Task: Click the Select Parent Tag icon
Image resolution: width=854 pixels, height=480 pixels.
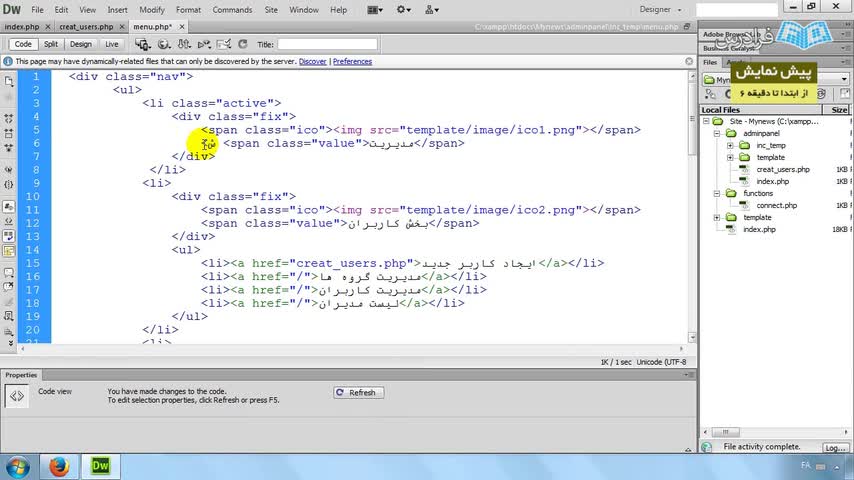Action: point(9,169)
